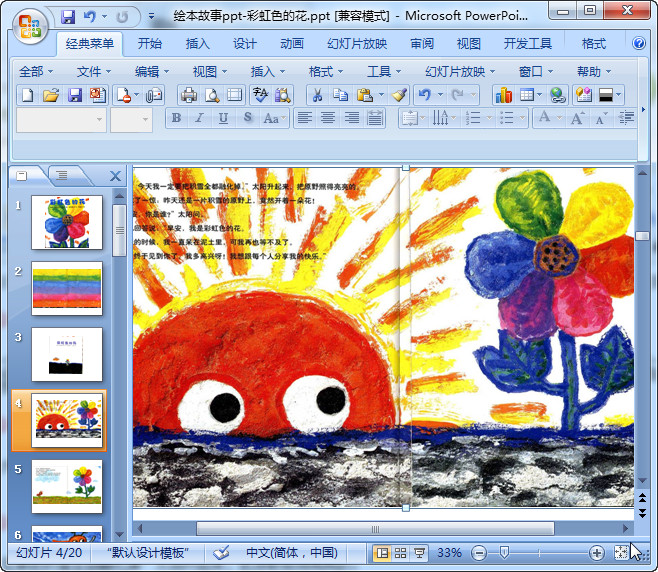Go to previous slide arrow

tap(642, 498)
